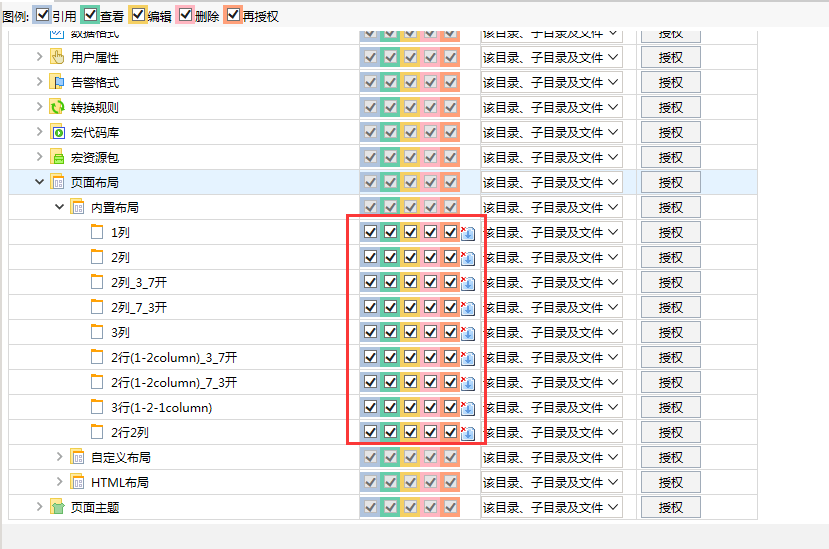Click the remove-permission icon in 3列 row
The height and width of the screenshot is (549, 829).
(468, 333)
